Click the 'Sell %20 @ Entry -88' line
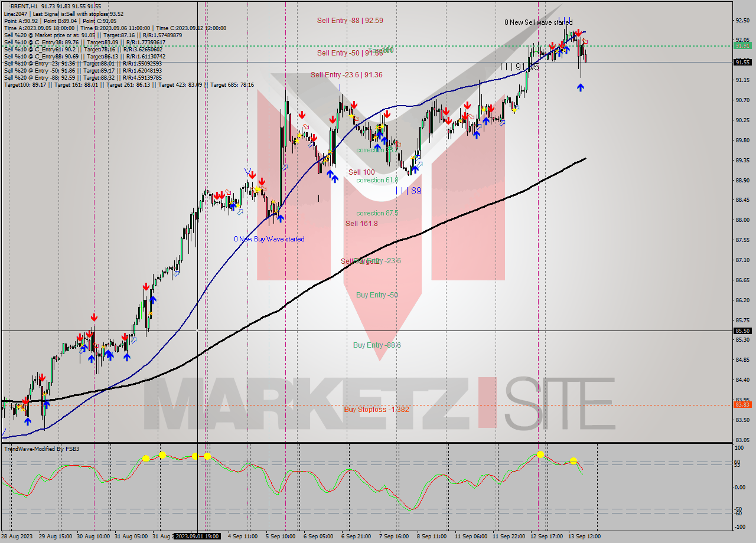756x543 pixels. (x=83, y=78)
